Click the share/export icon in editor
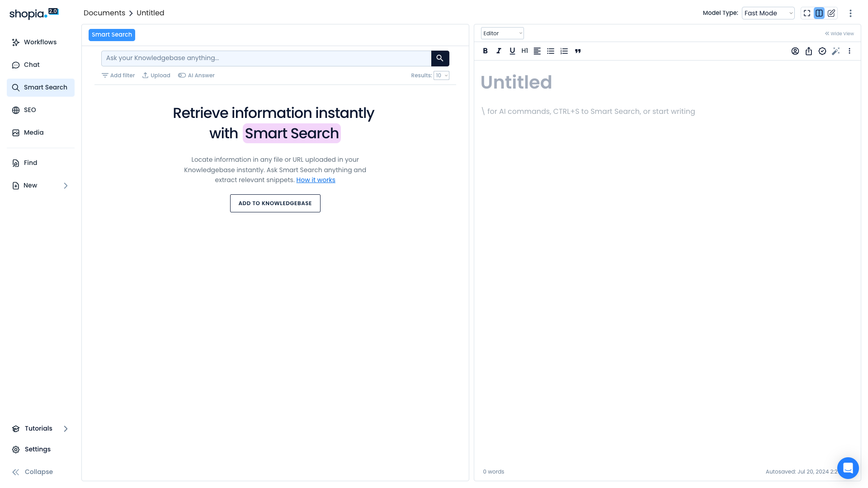 [809, 51]
